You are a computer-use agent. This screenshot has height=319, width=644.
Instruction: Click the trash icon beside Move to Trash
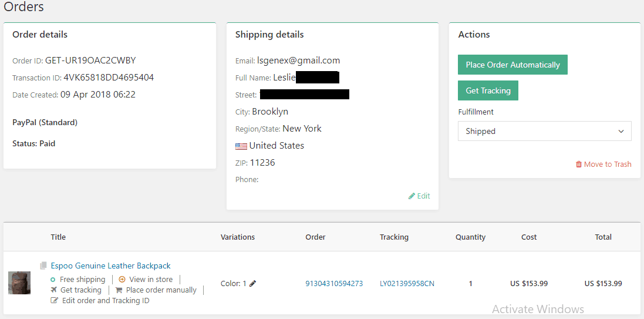[579, 164]
